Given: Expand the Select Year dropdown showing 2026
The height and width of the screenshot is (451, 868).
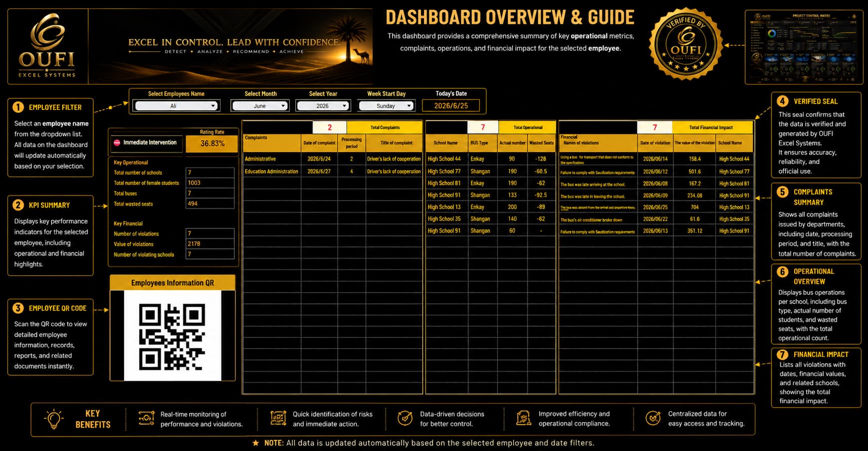Looking at the screenshot, I should (323, 106).
